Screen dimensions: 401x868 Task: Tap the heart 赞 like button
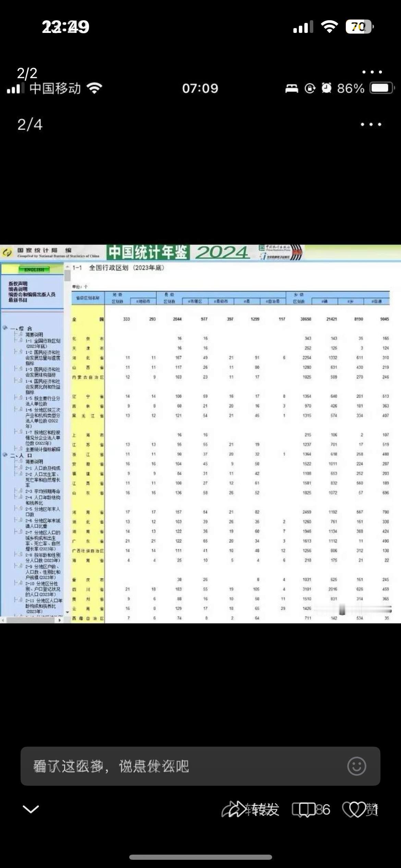360,809
